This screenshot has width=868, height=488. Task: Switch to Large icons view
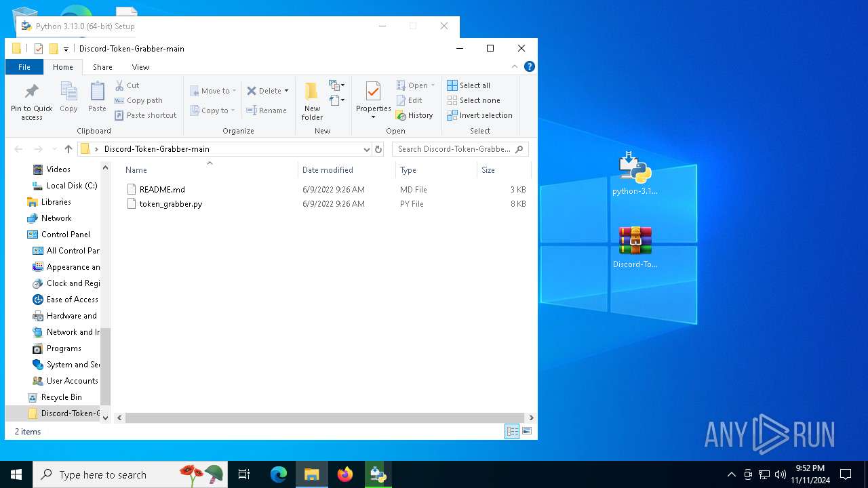[x=527, y=431]
